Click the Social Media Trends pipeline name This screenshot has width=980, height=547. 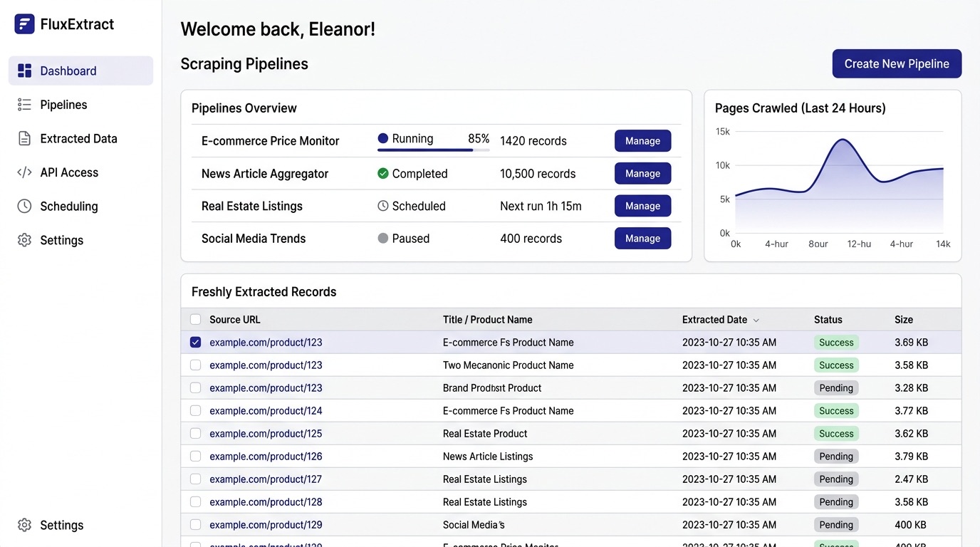pyautogui.click(x=254, y=239)
